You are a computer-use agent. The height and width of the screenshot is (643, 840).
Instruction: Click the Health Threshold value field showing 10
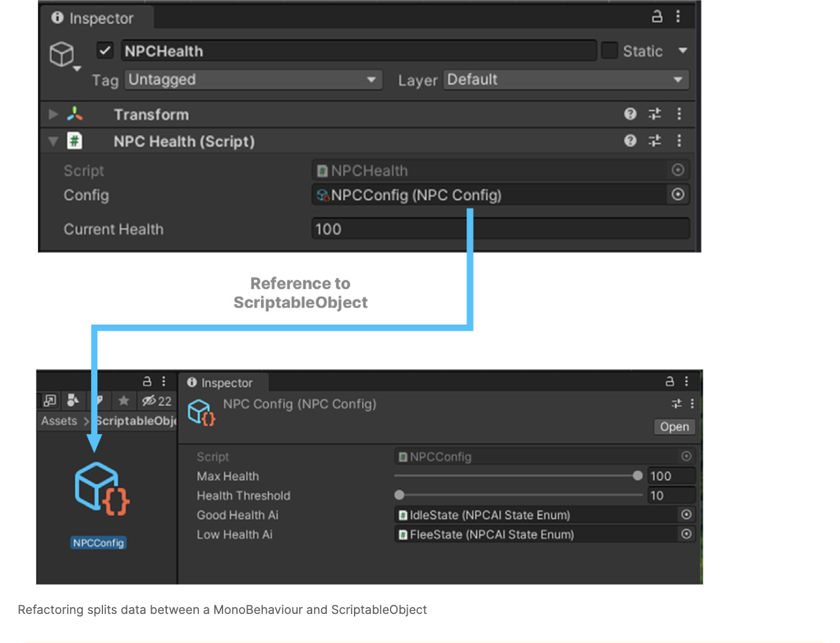(x=671, y=495)
